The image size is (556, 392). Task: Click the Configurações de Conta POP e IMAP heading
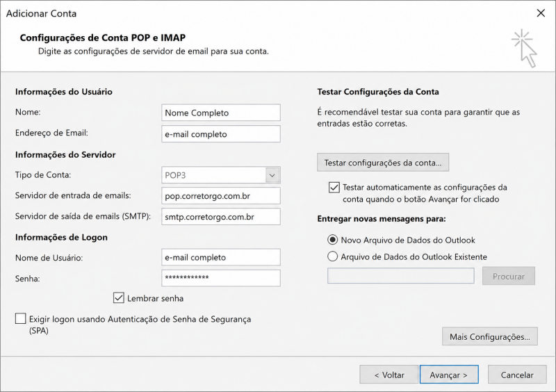click(102, 38)
